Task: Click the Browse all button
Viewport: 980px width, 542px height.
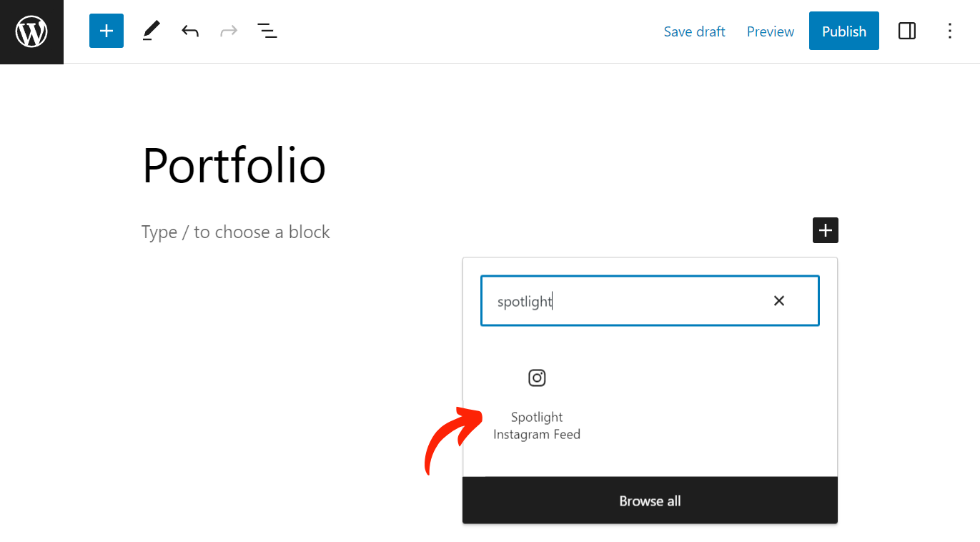Action: click(650, 501)
